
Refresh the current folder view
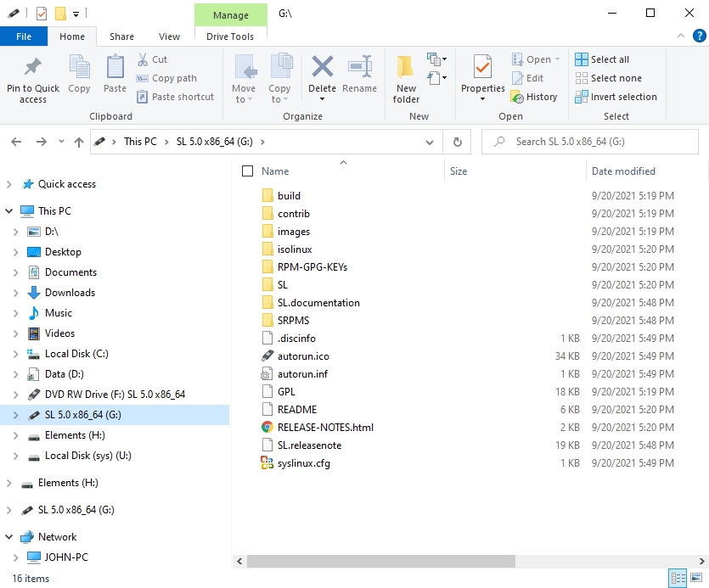click(457, 142)
